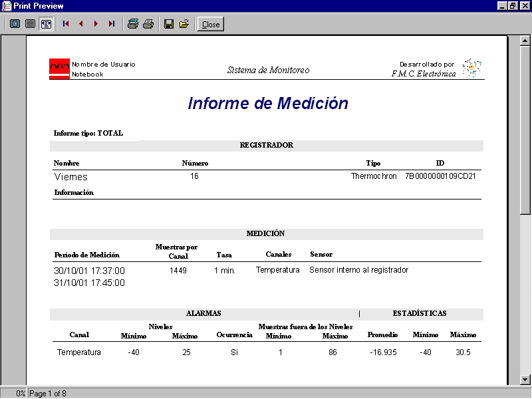Click the '0%' status bar entry

click(21, 394)
